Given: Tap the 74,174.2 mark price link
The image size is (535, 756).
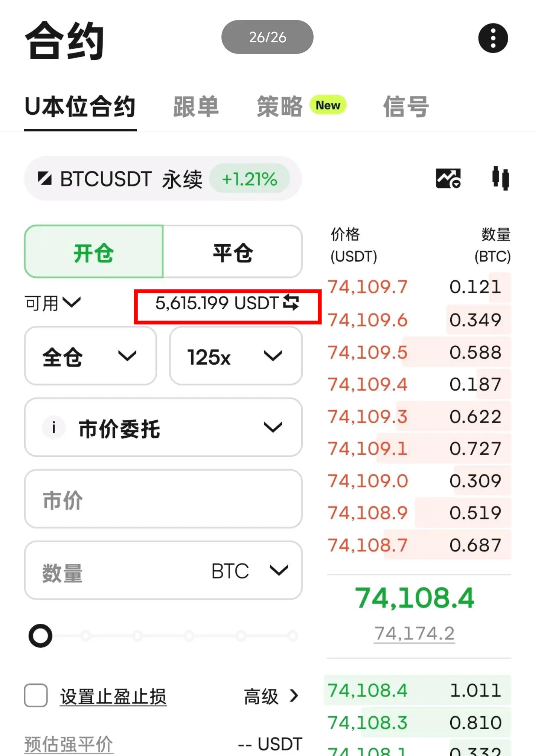Looking at the screenshot, I should pyautogui.click(x=414, y=633).
